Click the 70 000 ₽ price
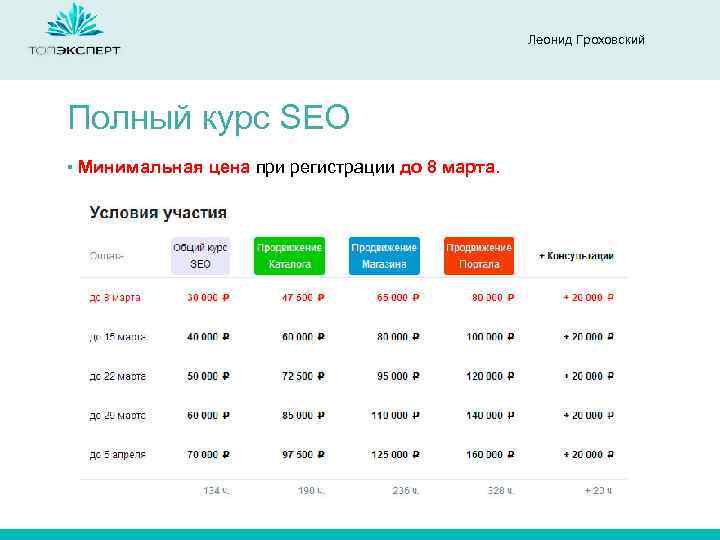Screen dimensions: 720x540 [x=208, y=455]
